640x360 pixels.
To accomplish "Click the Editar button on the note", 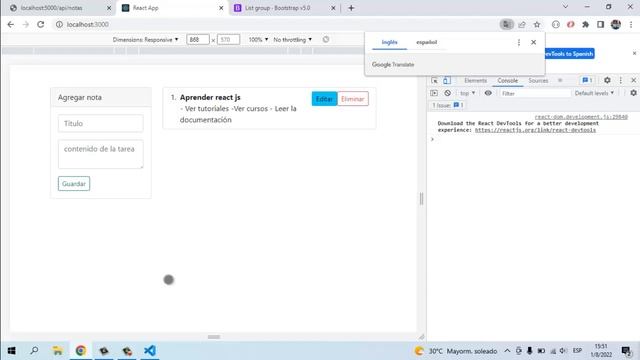I will 324,99.
